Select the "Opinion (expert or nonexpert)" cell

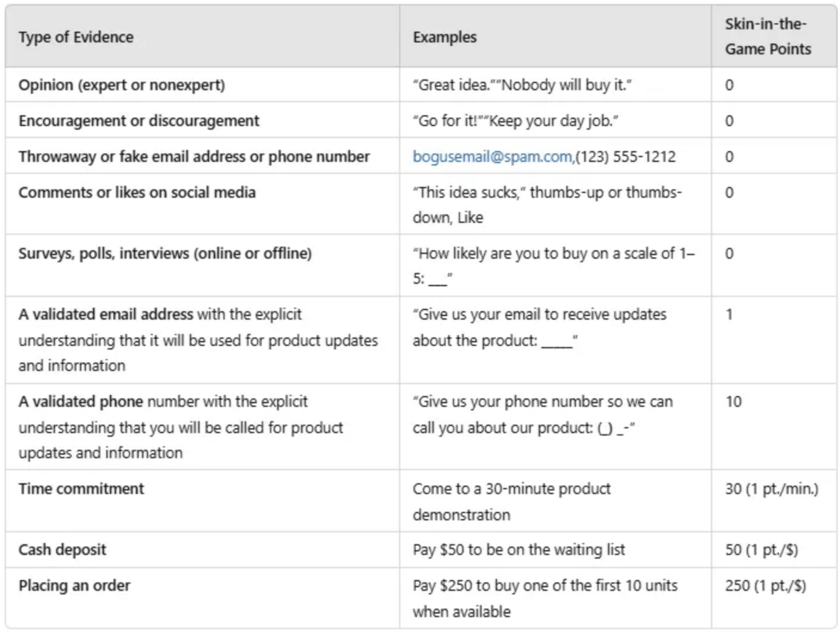click(x=122, y=85)
